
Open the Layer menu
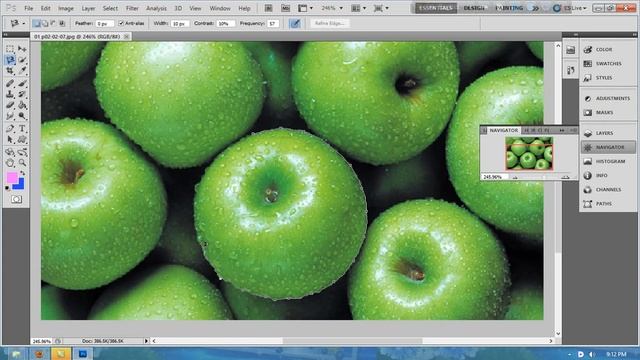coord(88,8)
